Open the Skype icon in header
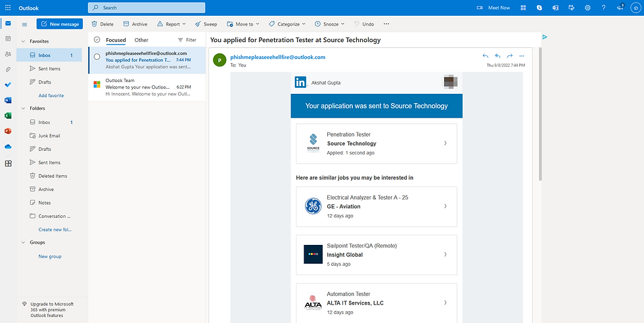Image resolution: width=644 pixels, height=323 pixels. click(x=540, y=8)
